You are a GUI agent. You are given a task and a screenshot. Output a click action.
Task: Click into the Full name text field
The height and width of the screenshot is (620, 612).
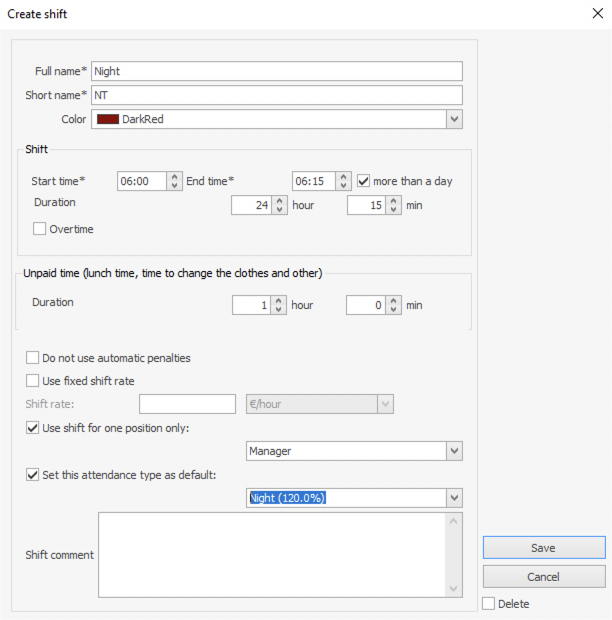(x=276, y=71)
